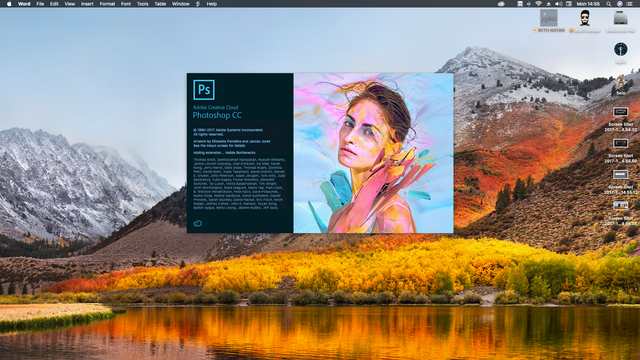Open the Edit menu
The height and width of the screenshot is (360, 640).
click(54, 4)
